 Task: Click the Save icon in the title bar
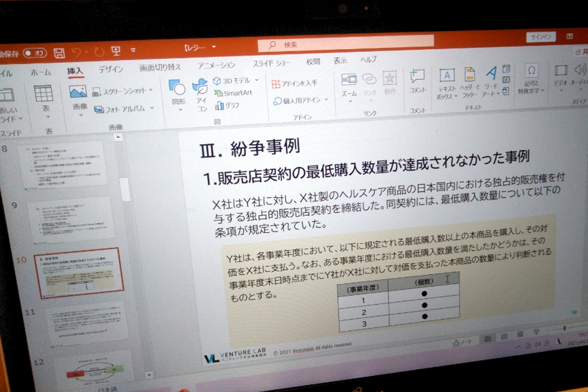pyautogui.click(x=59, y=53)
